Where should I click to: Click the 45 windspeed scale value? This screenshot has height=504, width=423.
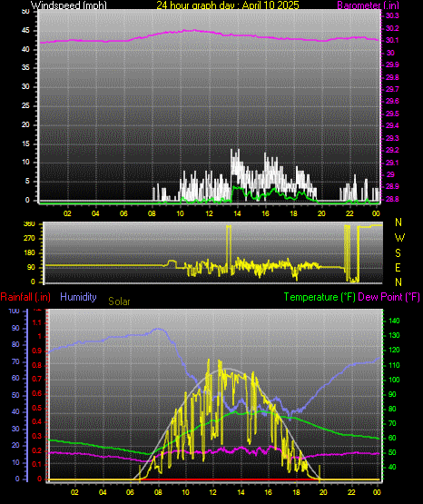tap(25, 31)
